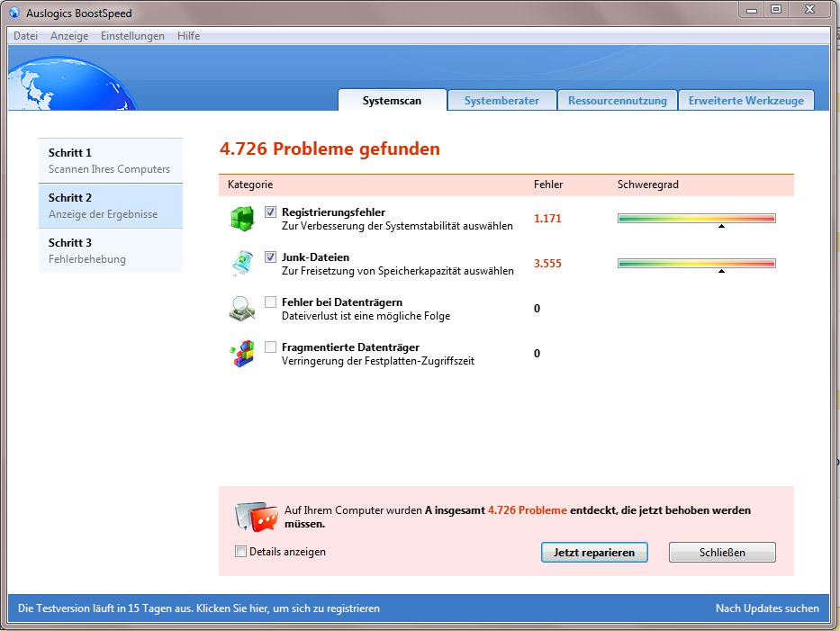Image resolution: width=840 pixels, height=631 pixels.
Task: Click the Jetzt reparieren button
Action: click(x=594, y=553)
